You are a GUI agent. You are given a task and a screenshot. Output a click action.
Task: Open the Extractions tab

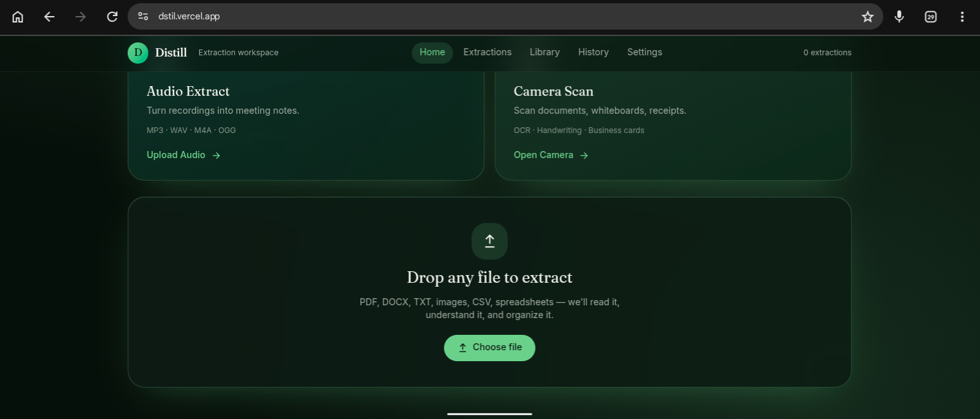(x=487, y=53)
